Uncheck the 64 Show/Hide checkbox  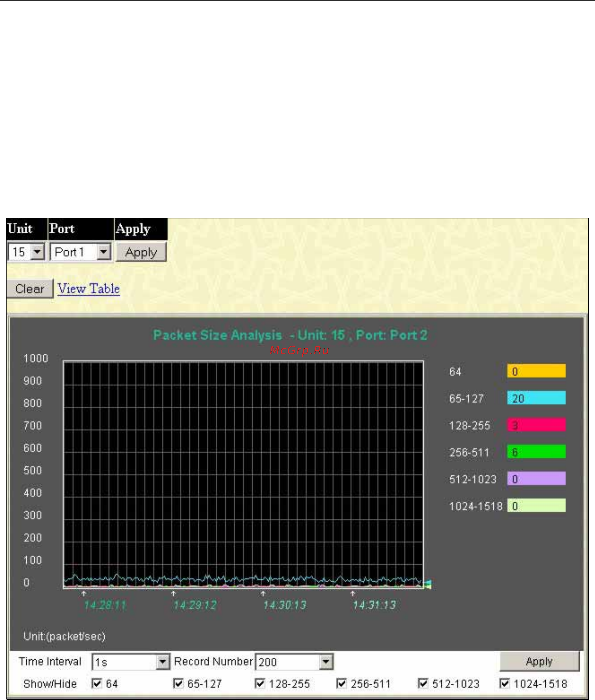(97, 683)
